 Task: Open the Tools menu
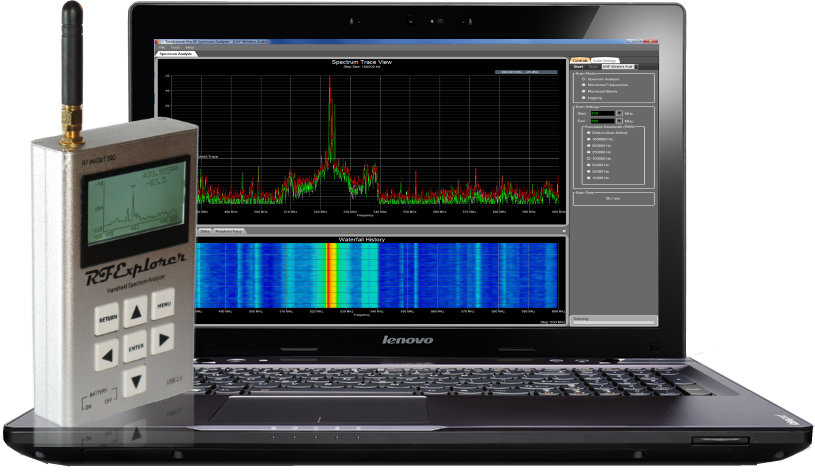click(x=175, y=47)
